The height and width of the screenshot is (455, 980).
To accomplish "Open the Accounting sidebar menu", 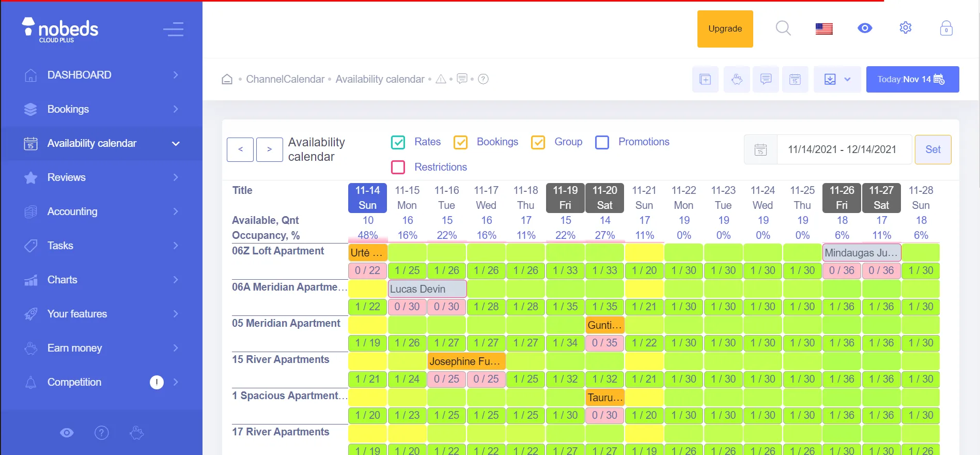I will click(101, 211).
